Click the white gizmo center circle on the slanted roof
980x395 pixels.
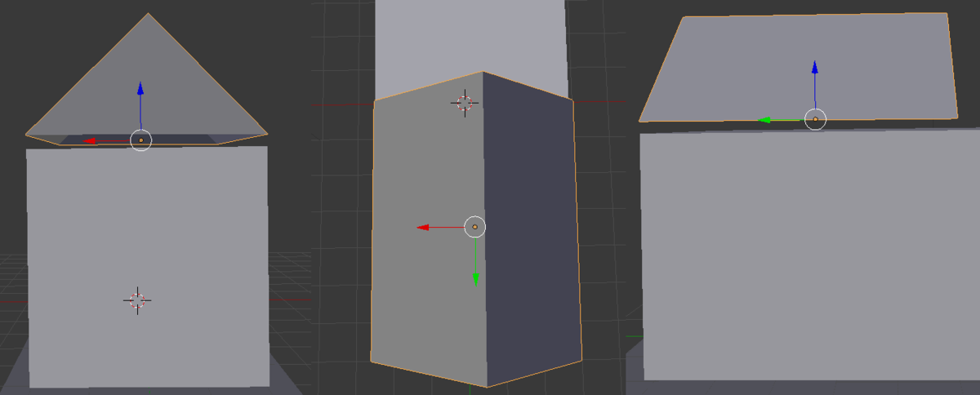pos(815,120)
